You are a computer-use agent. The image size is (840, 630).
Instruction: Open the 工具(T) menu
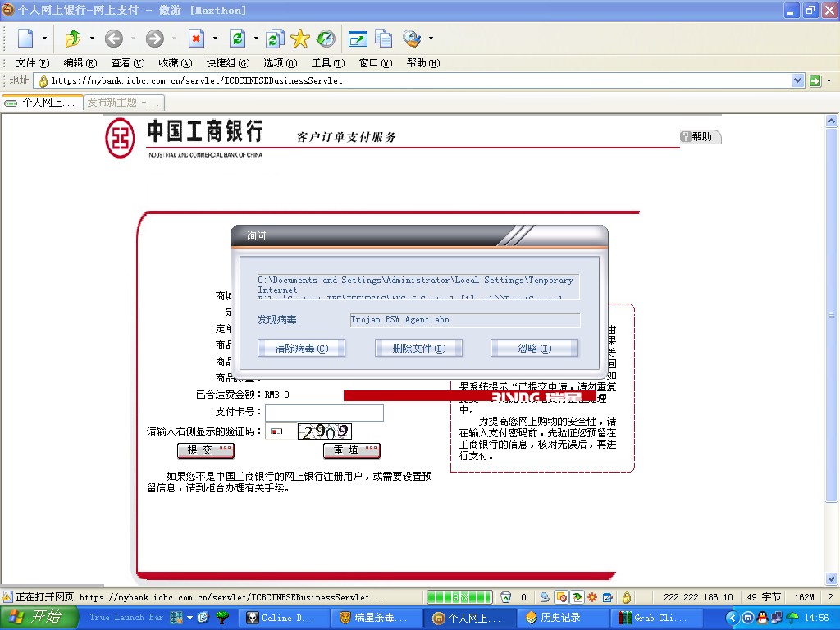coord(328,63)
